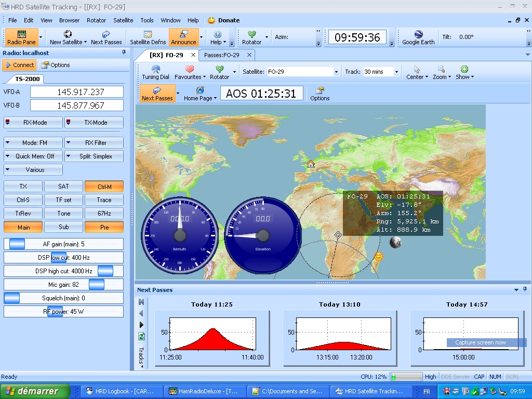Screen dimensions: 532x399
Task: Toggle the Ctrl-M button
Action: point(104,187)
